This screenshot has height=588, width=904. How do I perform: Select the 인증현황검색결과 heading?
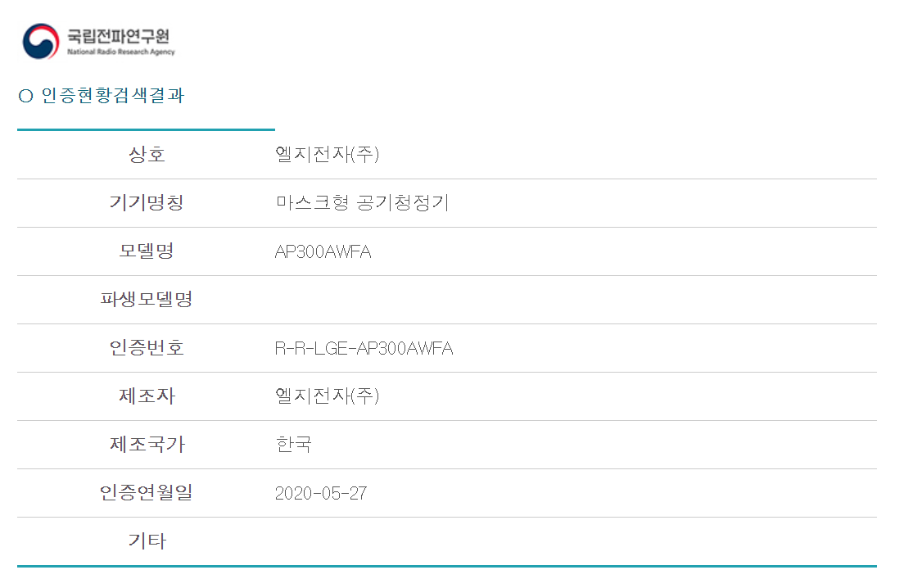(x=113, y=96)
